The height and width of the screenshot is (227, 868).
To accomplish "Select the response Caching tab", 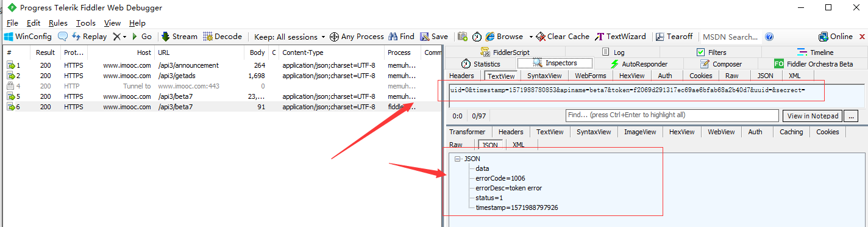I will [791, 132].
